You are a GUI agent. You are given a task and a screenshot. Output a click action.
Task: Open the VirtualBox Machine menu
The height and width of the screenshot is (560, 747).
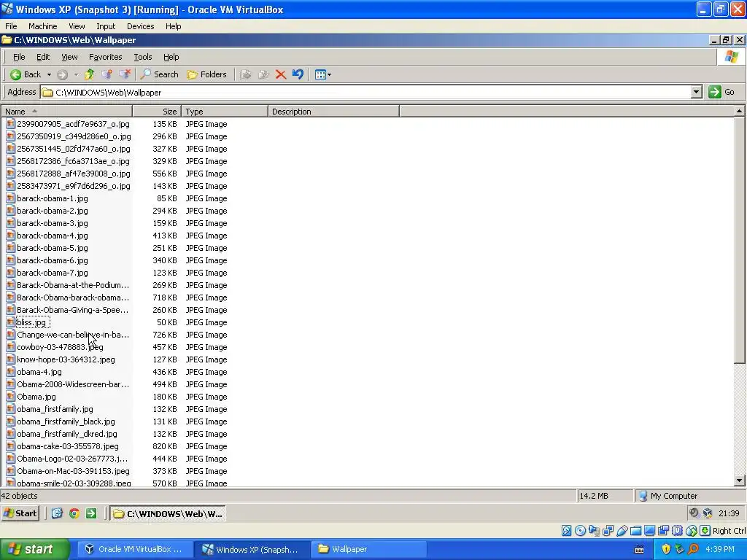click(42, 26)
